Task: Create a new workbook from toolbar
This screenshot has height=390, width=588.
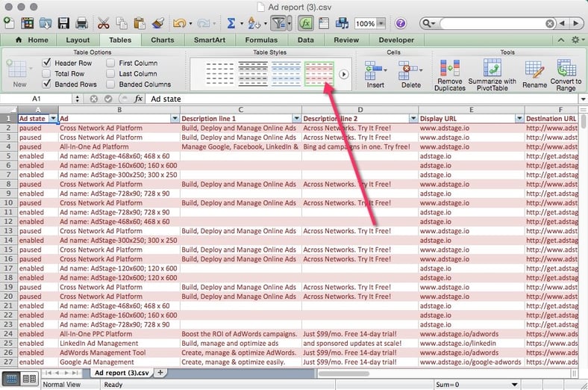Action: [x=9, y=23]
